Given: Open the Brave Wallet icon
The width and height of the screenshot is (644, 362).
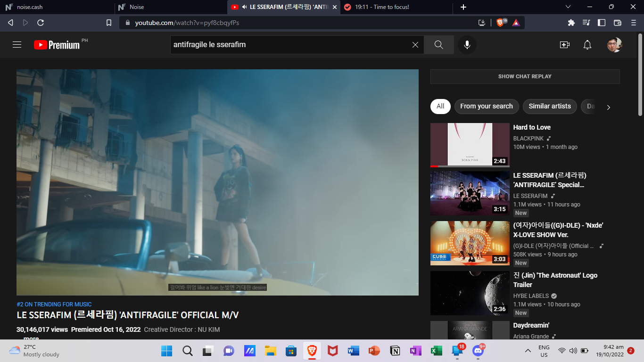Looking at the screenshot, I should 618,23.
